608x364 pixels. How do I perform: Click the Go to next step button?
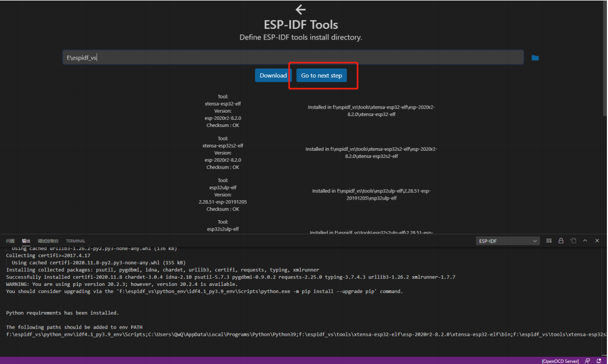(x=322, y=75)
